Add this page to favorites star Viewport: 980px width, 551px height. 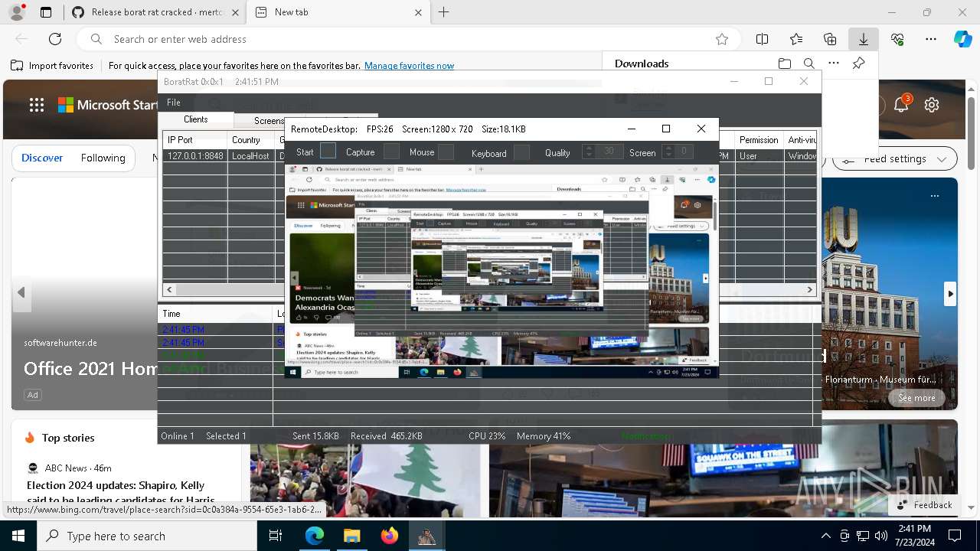point(721,39)
